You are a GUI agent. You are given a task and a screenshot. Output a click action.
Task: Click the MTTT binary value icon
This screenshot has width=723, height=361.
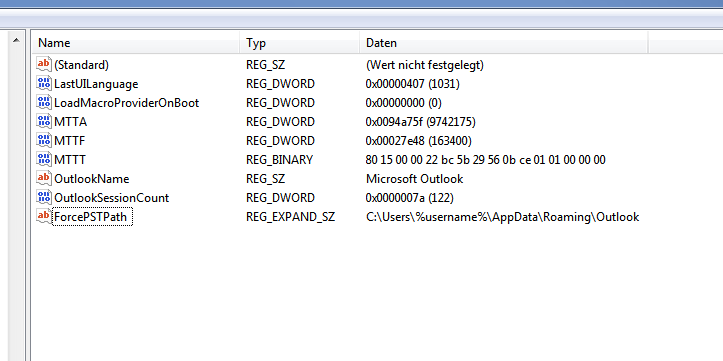44,160
